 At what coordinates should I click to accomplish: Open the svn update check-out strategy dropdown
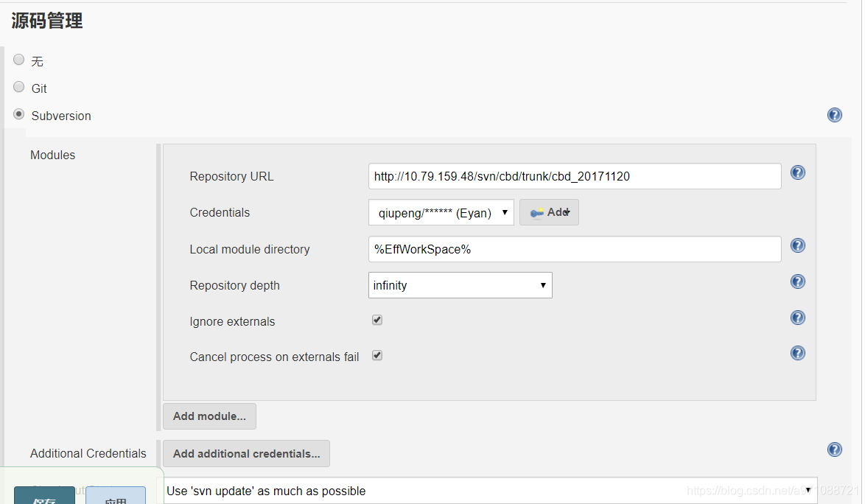click(491, 491)
